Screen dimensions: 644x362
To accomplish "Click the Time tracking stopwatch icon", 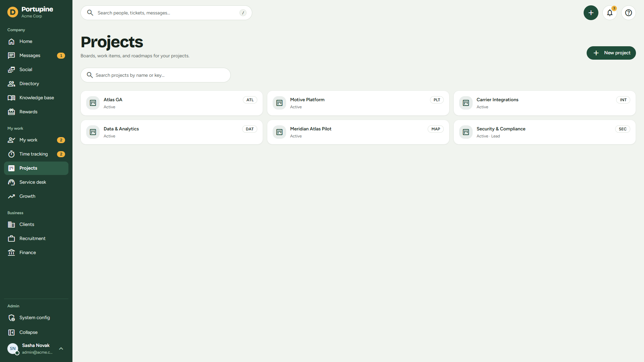I will tap(11, 154).
